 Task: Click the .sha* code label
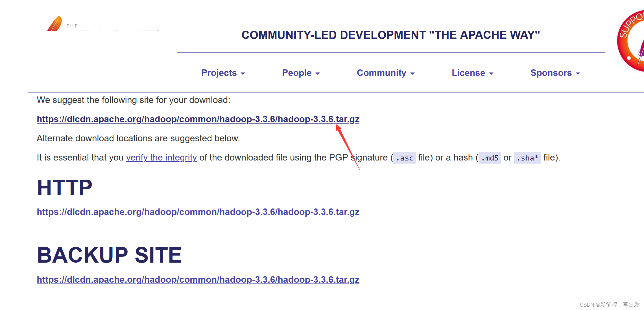click(527, 158)
